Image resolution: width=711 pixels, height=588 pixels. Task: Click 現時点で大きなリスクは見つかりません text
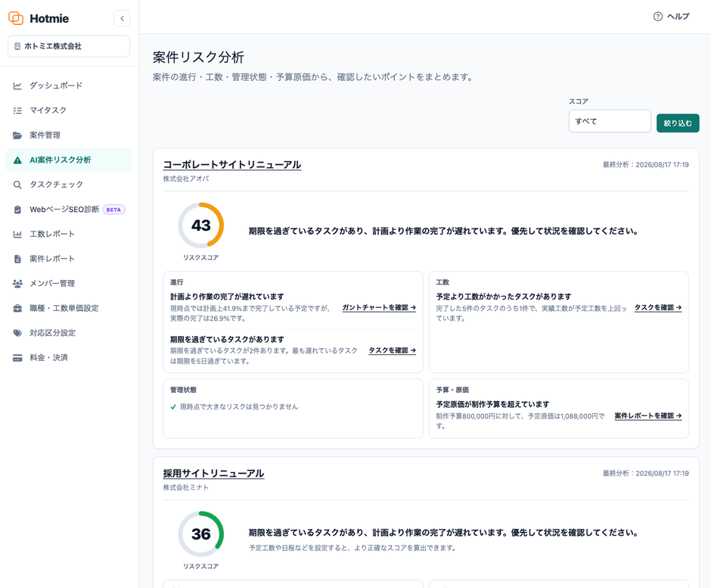[x=240, y=407]
